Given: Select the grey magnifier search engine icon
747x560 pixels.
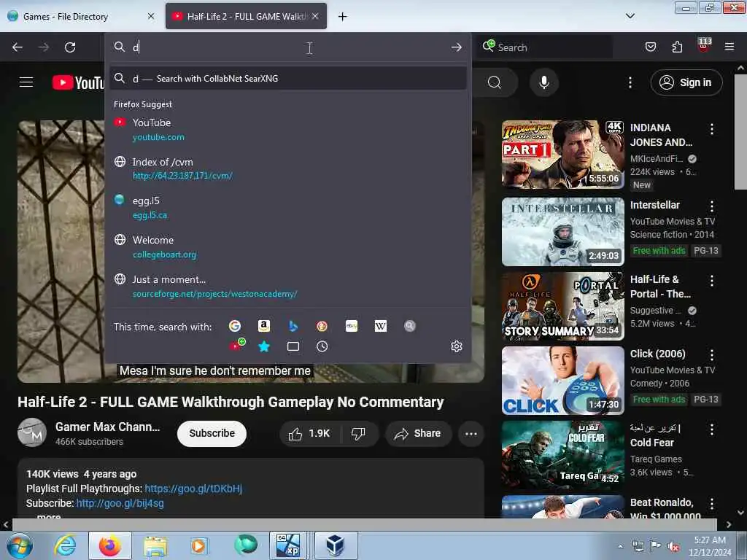Looking at the screenshot, I should click(x=410, y=326).
